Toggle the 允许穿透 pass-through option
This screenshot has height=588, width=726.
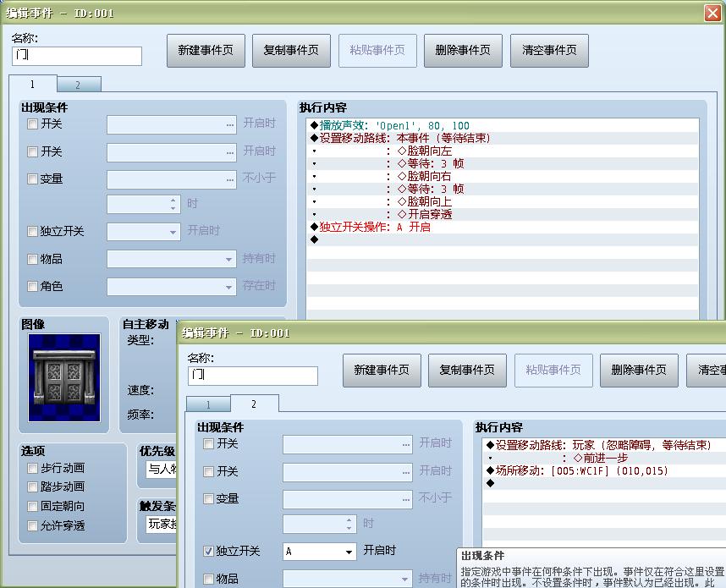(34, 524)
